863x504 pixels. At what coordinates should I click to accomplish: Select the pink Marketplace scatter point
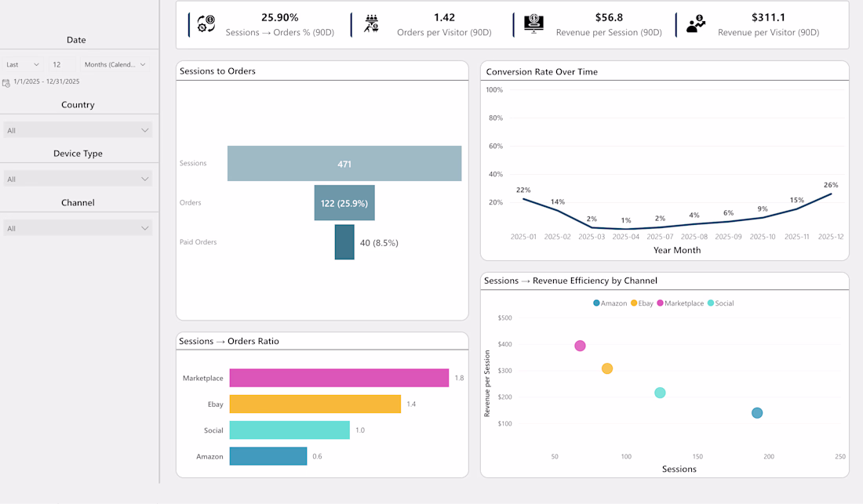pyautogui.click(x=580, y=346)
